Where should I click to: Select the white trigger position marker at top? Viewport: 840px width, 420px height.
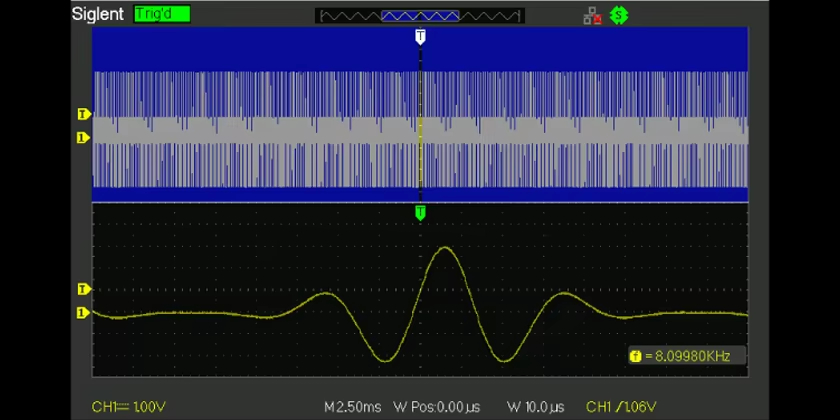click(420, 37)
